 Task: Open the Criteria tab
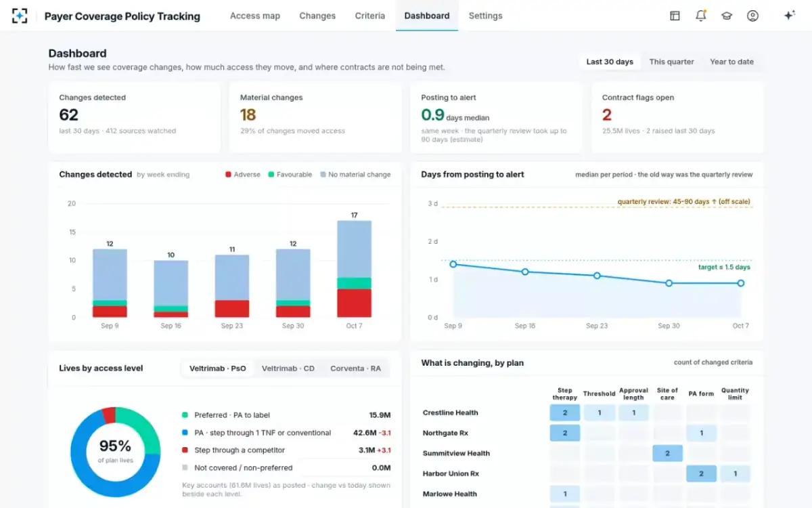[370, 16]
